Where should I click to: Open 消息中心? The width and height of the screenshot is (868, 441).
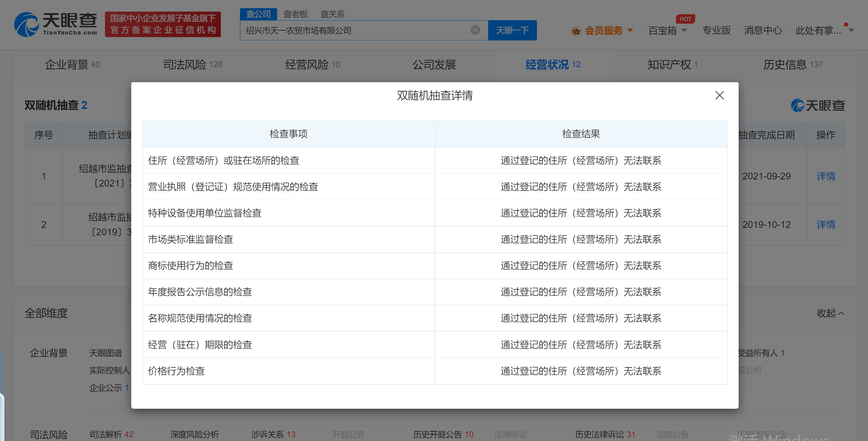point(763,31)
